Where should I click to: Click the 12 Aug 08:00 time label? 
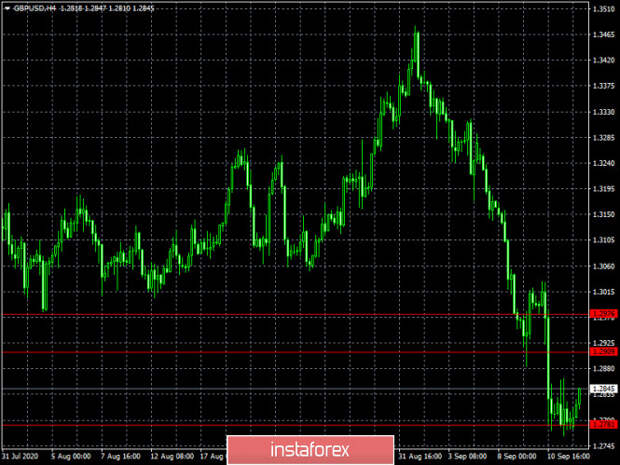coord(172,456)
